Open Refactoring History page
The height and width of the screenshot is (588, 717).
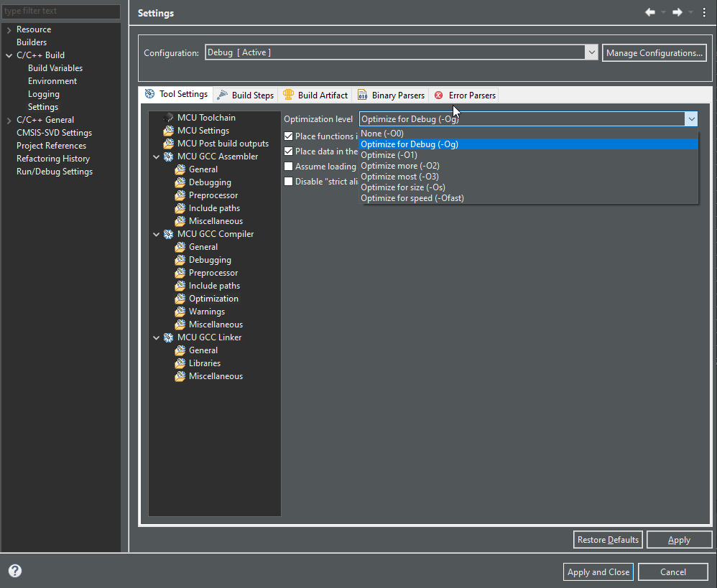coord(53,159)
